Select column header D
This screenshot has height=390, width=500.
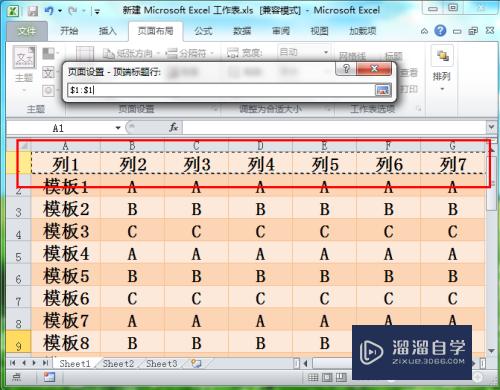(260, 146)
